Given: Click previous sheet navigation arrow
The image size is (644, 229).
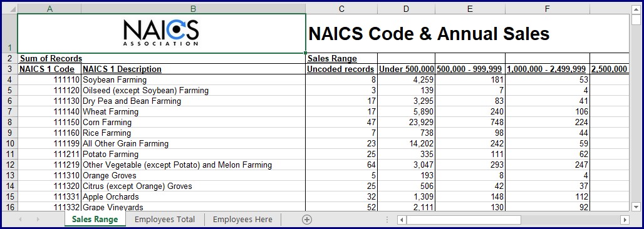Looking at the screenshot, I should click(x=20, y=220).
